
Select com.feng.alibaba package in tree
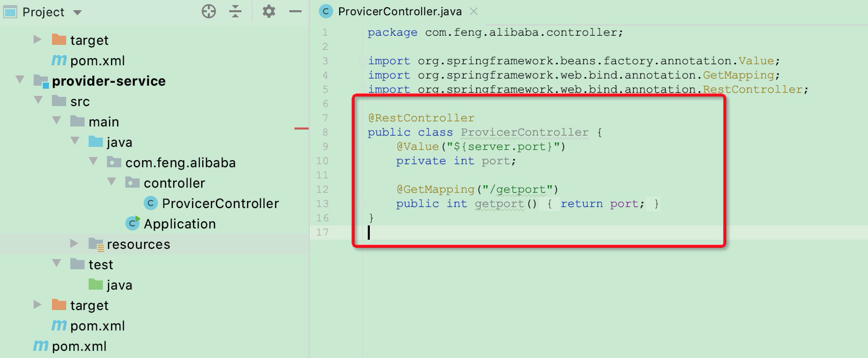pos(180,163)
